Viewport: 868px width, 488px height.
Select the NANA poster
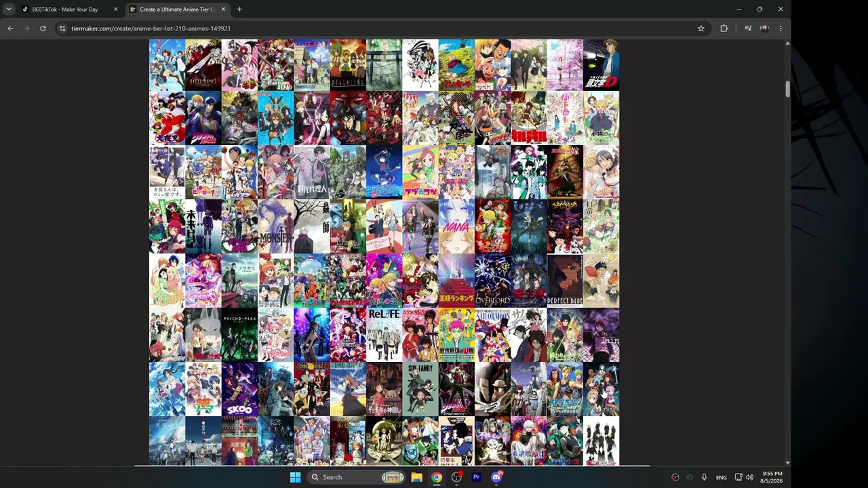pos(457,226)
